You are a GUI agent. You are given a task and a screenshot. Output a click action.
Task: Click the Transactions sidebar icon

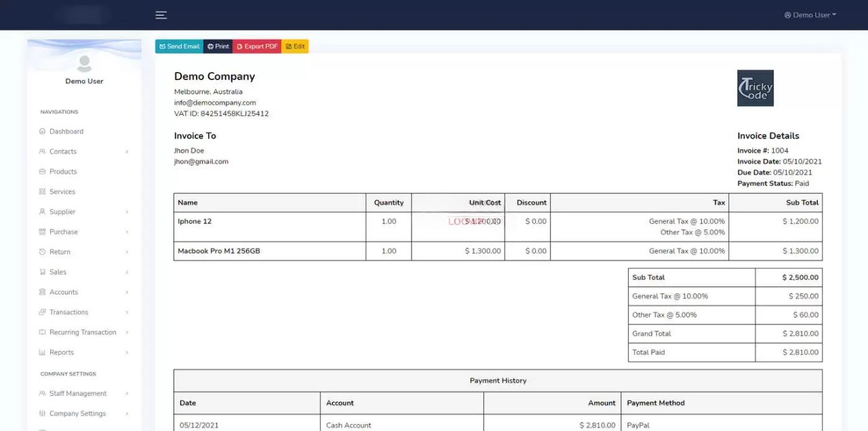43,312
